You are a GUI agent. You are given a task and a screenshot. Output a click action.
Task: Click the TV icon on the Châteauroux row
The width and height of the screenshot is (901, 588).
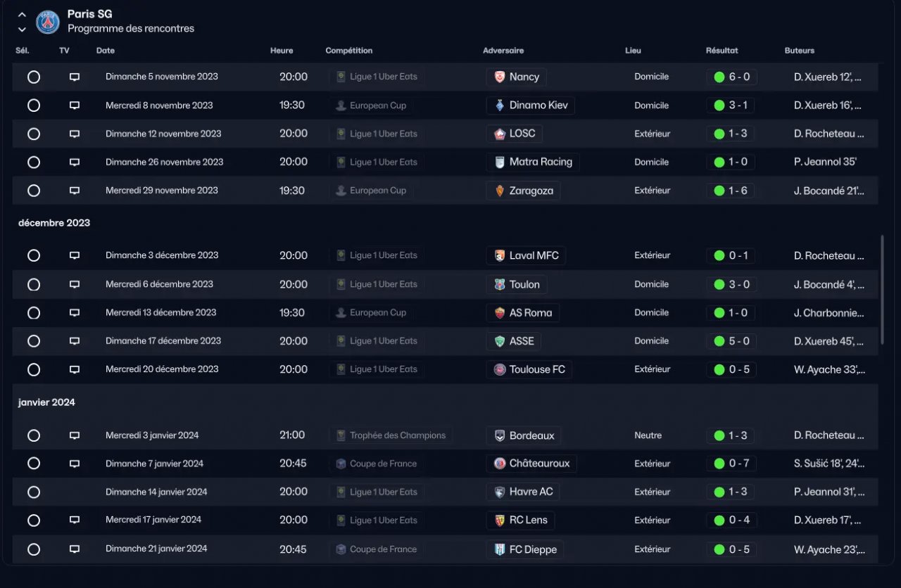[75, 464]
